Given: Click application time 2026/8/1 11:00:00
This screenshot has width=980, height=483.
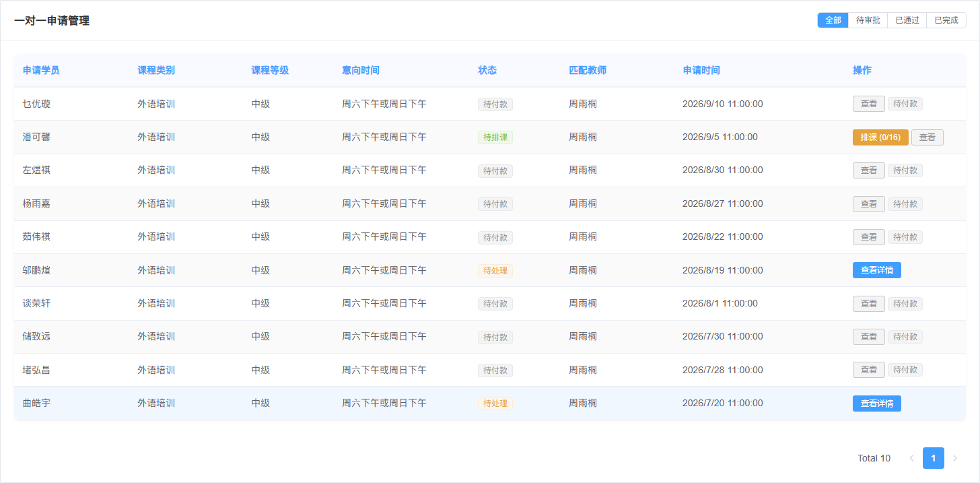Looking at the screenshot, I should coord(720,303).
